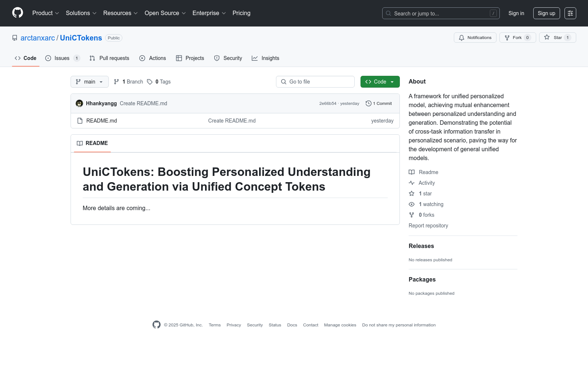Click the footer GitHub logo
The height and width of the screenshot is (368, 588).
(x=157, y=325)
